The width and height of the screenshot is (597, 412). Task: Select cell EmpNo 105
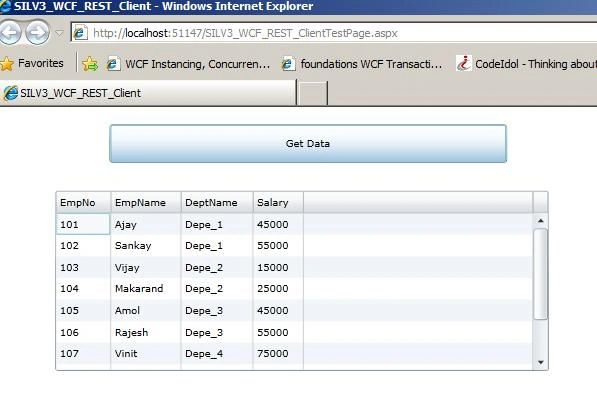(83, 310)
